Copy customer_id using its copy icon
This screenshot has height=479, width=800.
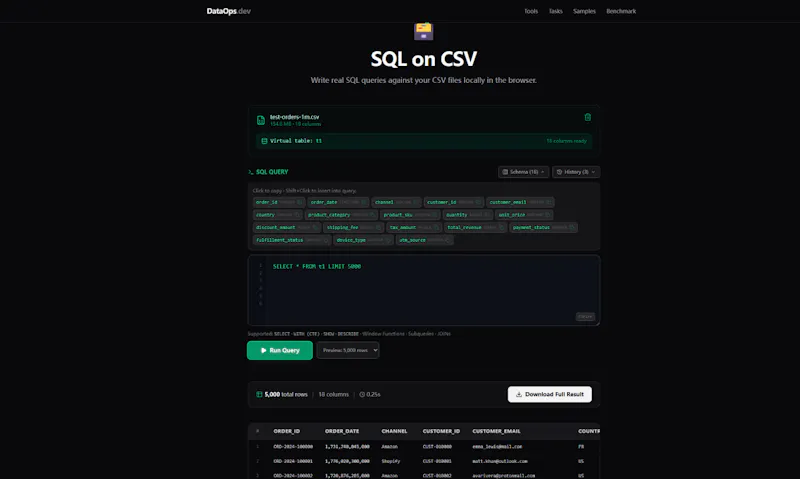[x=478, y=202]
